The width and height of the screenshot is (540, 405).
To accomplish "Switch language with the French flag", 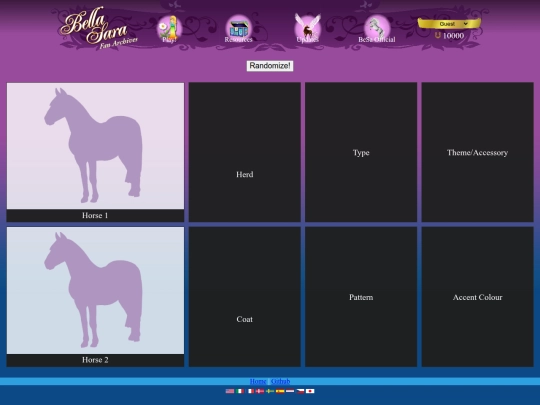I will [x=250, y=391].
